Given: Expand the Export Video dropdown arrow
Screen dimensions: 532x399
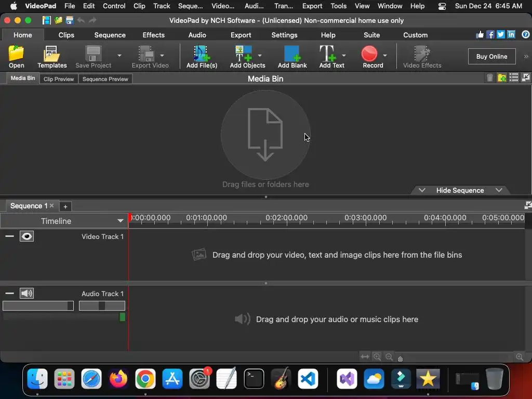Looking at the screenshot, I should (162, 56).
